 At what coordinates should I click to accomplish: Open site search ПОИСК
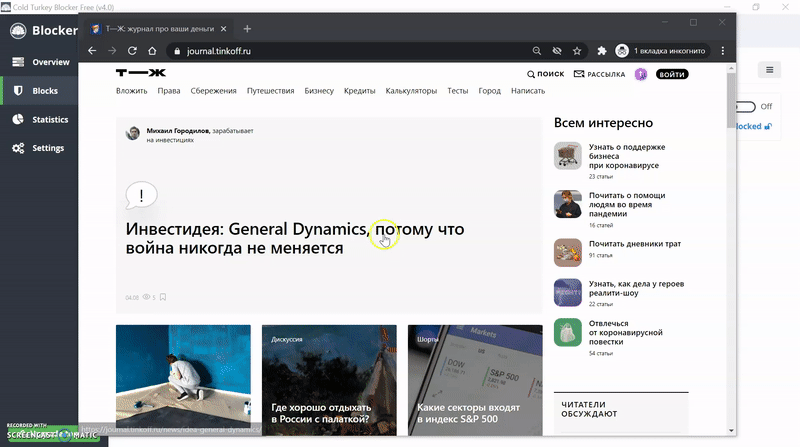click(x=545, y=74)
